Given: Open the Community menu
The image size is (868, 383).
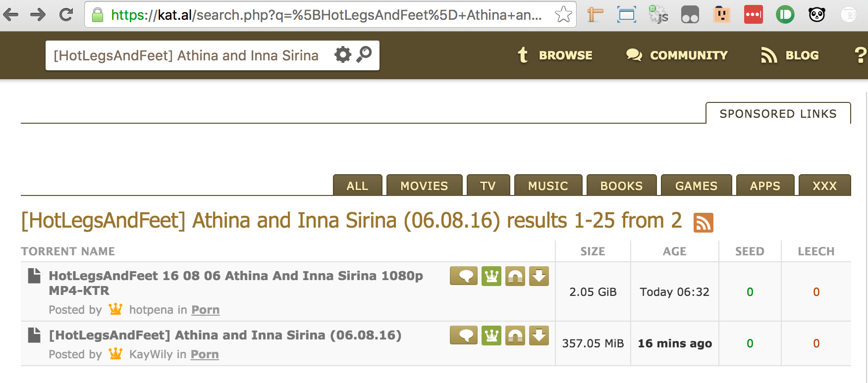Looking at the screenshot, I should (x=677, y=55).
